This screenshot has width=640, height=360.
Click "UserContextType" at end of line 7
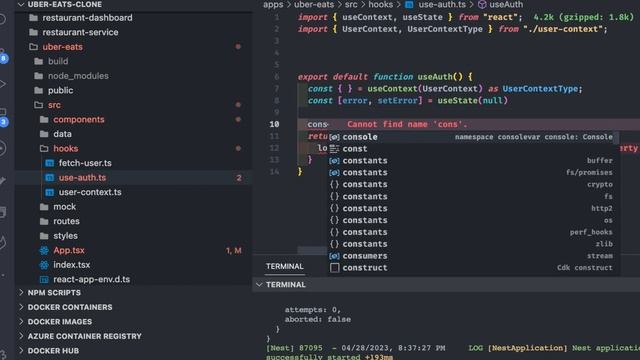[x=540, y=89]
